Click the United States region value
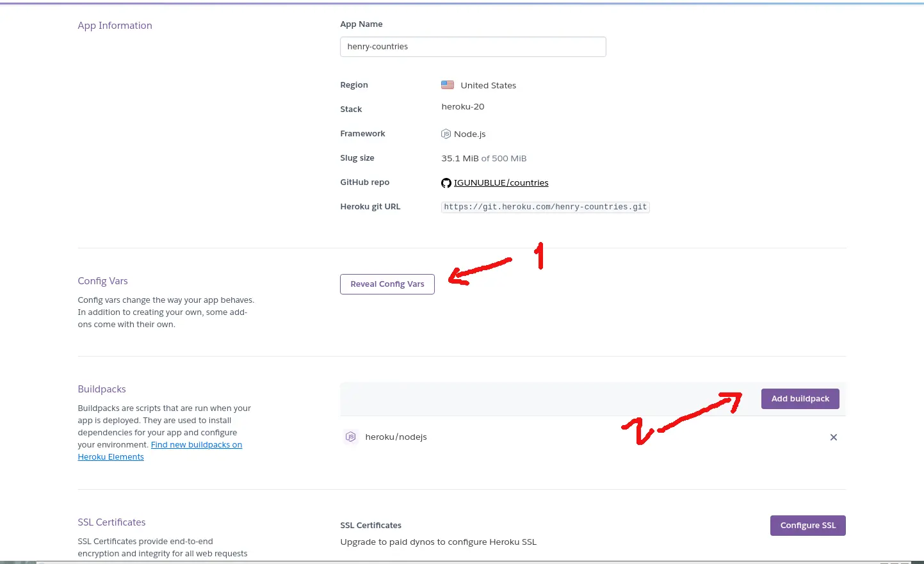Screen dimensions: 924x564 [x=489, y=86]
